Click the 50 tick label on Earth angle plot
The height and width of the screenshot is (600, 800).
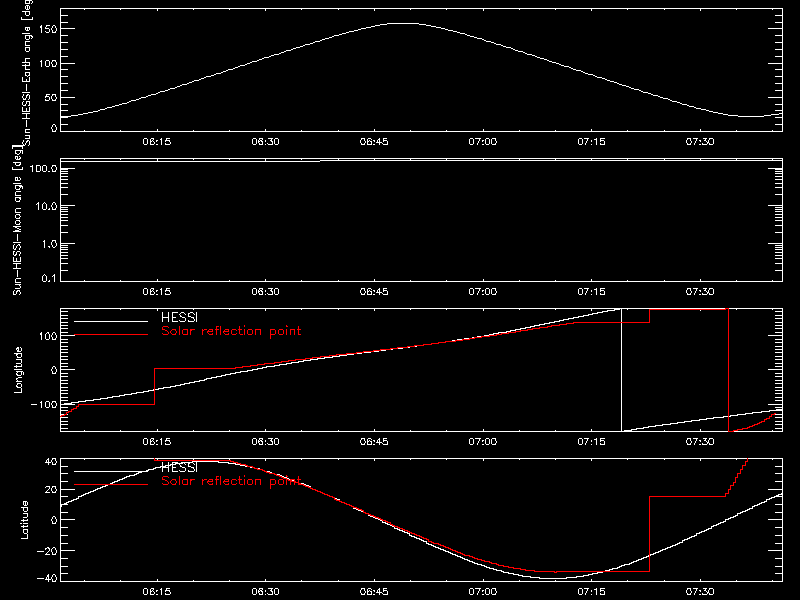tap(51, 97)
